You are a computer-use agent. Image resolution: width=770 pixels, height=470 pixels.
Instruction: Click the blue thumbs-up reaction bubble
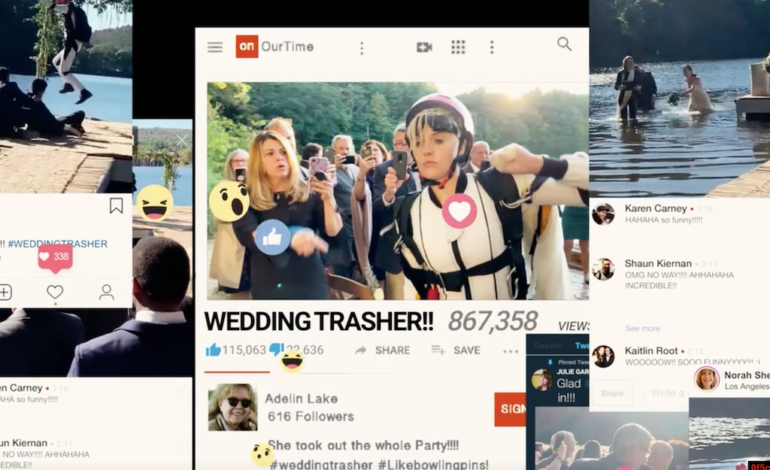pyautogui.click(x=272, y=238)
